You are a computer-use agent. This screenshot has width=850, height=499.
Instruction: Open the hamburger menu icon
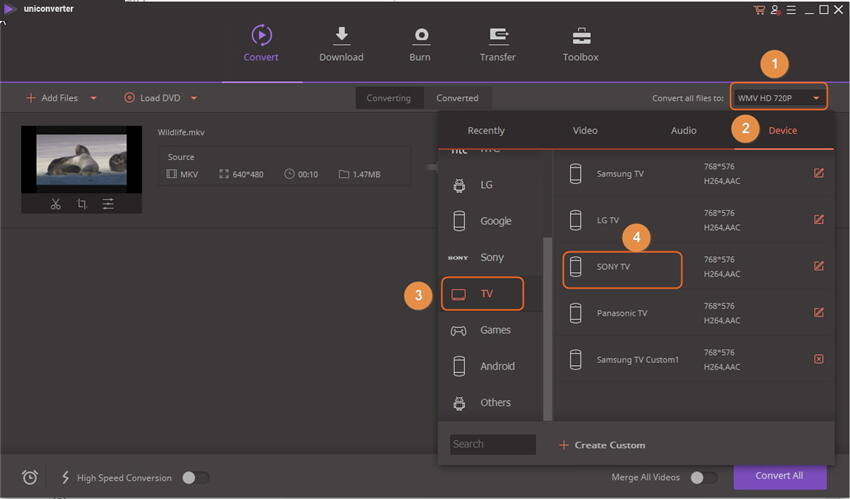pyautogui.click(x=791, y=10)
